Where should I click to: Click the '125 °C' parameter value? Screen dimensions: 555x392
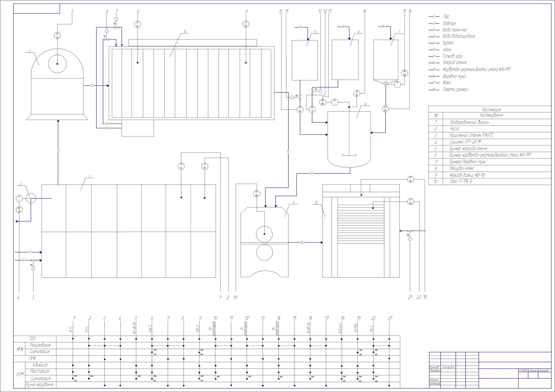coord(198,329)
